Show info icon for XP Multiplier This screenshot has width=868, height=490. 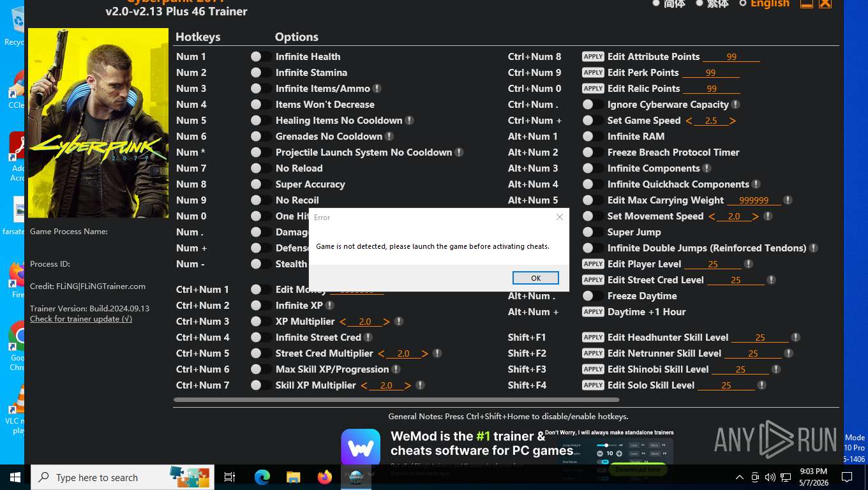click(x=399, y=322)
